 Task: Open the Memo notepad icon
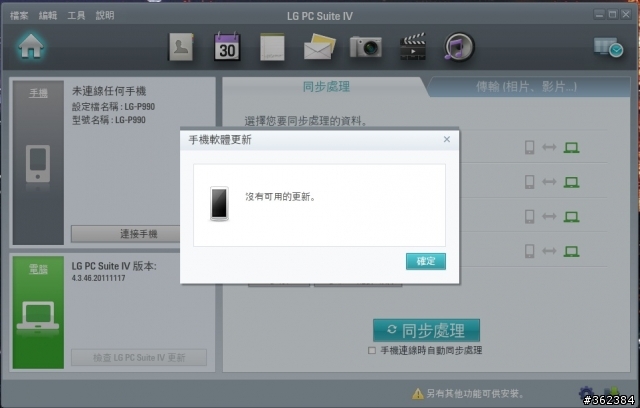click(x=272, y=47)
